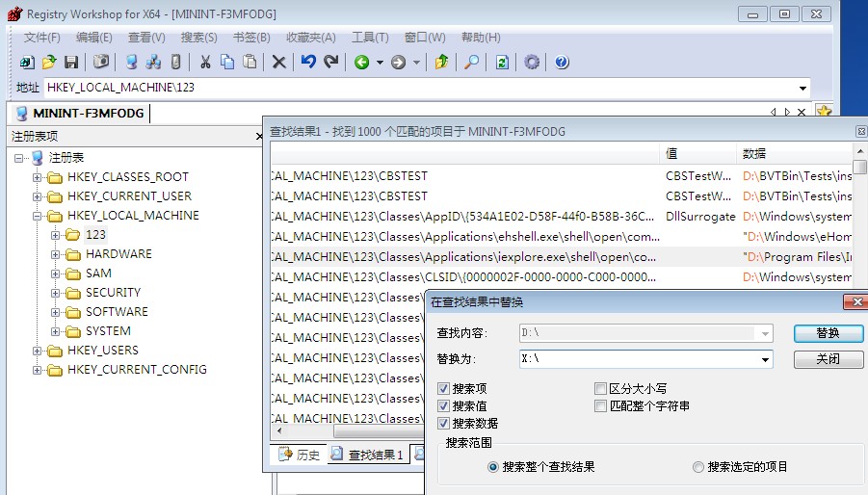Click the open registry file folder icon
This screenshot has height=495, width=868.
pyautogui.click(x=49, y=62)
